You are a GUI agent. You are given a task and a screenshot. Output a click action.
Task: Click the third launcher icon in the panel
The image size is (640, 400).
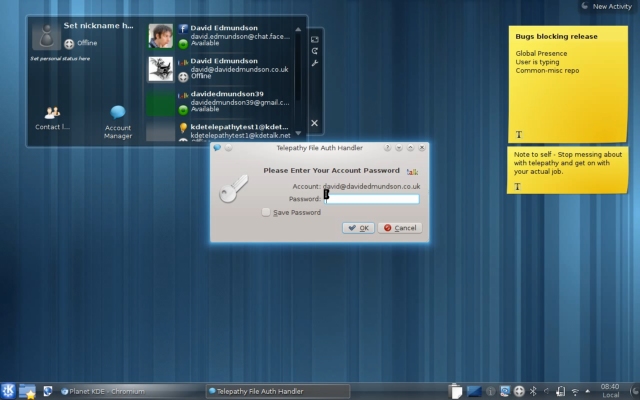click(x=47, y=391)
